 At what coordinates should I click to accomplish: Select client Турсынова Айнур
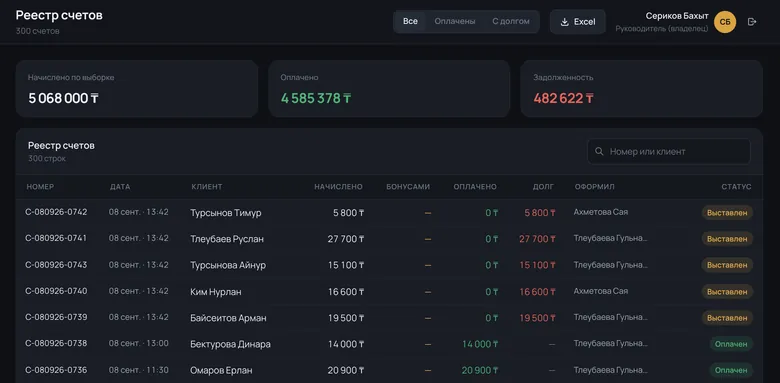click(228, 266)
